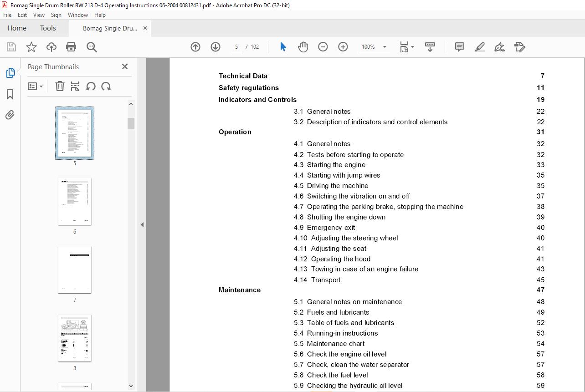The image size is (585, 392).
Task: Click the Zoom out minus button
Action: pyautogui.click(x=323, y=47)
